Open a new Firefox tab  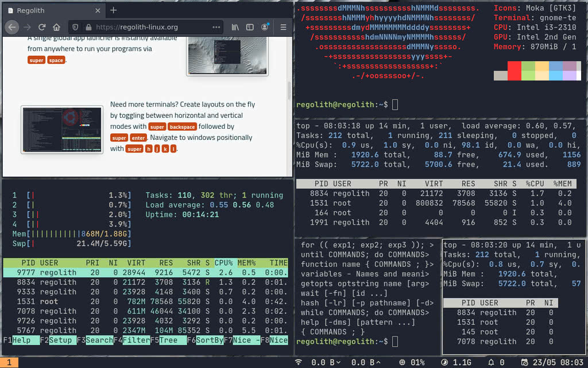click(x=113, y=10)
